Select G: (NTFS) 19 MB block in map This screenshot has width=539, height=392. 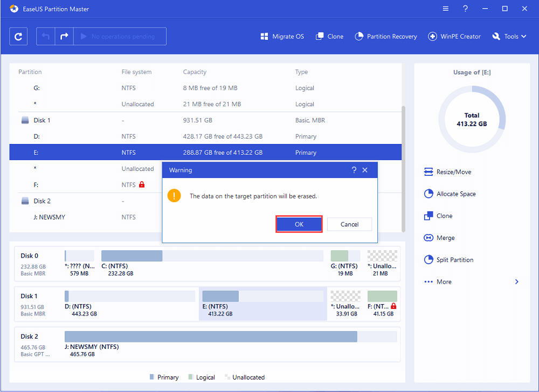[x=345, y=263]
